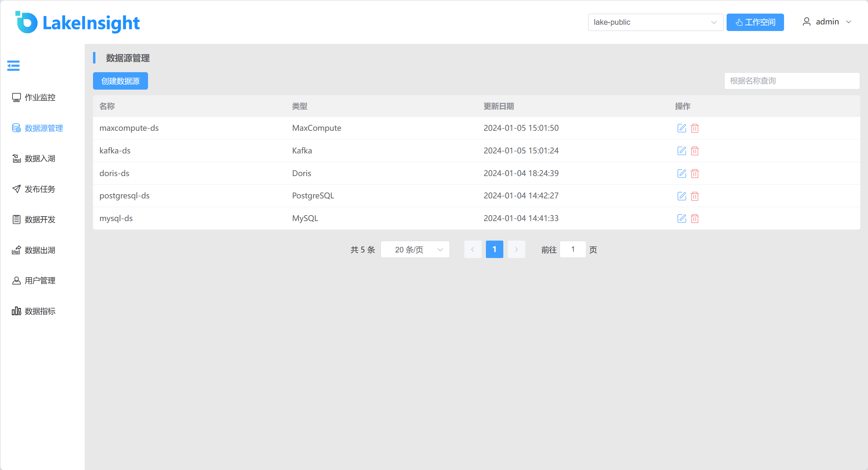The width and height of the screenshot is (868, 470).
Task: Select page 1 in pagination
Action: coord(495,250)
